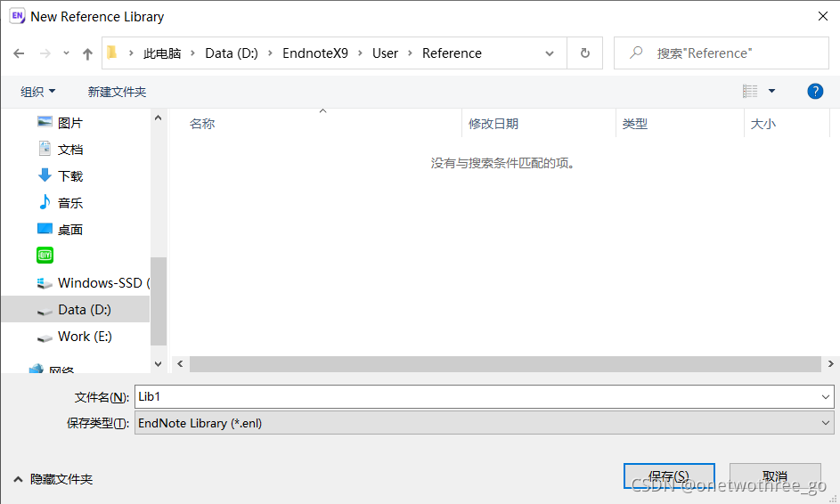
Task: Select EndnoteX9 in the breadcrumb path
Action: coord(315,53)
